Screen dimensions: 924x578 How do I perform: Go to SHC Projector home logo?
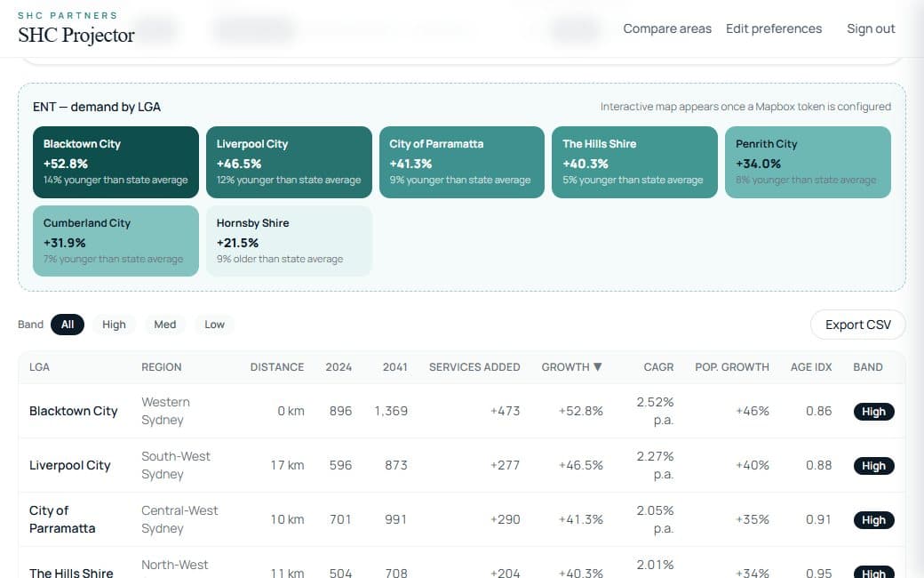76,28
